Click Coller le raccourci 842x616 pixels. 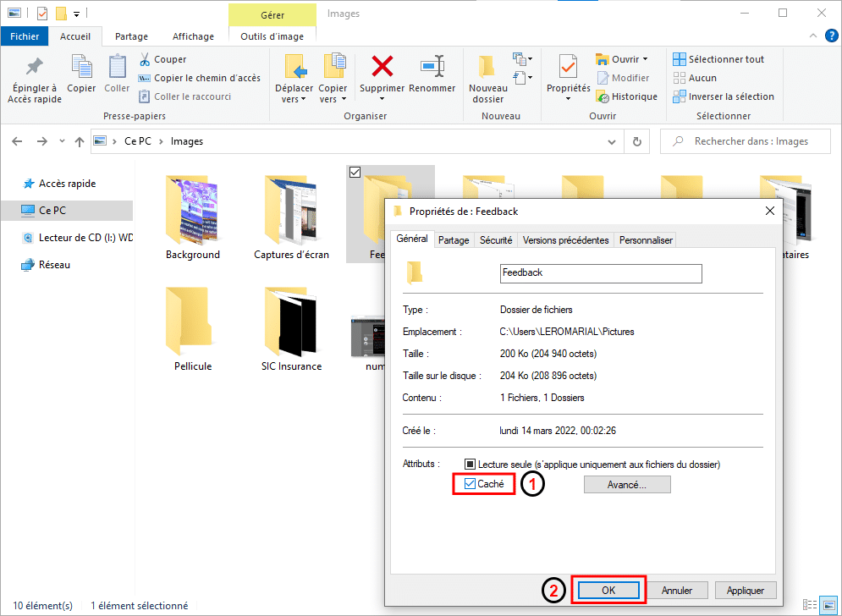(x=185, y=96)
